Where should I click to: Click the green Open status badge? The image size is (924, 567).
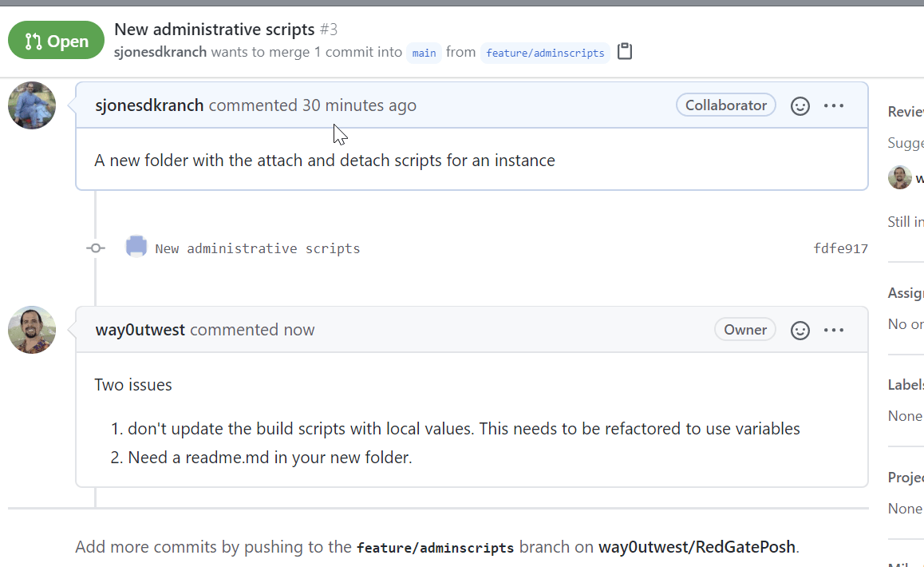point(57,41)
